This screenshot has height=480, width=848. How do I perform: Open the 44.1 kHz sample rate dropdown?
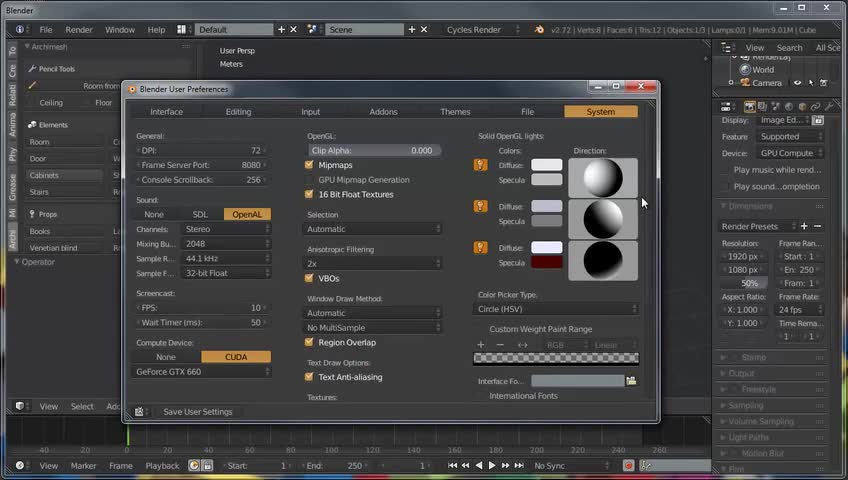click(x=226, y=258)
